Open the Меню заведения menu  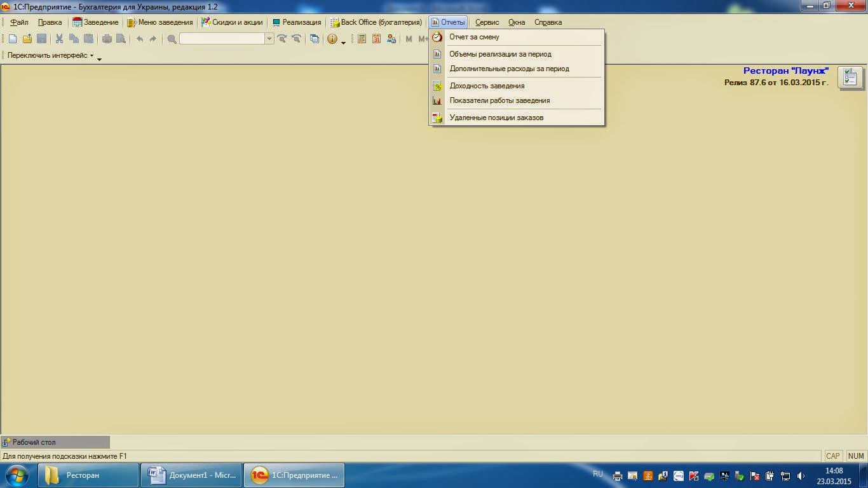160,22
